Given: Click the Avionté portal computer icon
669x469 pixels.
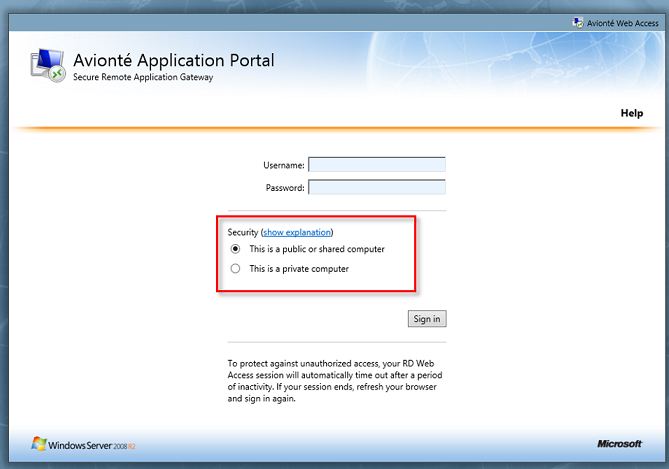Looking at the screenshot, I should [x=48, y=66].
